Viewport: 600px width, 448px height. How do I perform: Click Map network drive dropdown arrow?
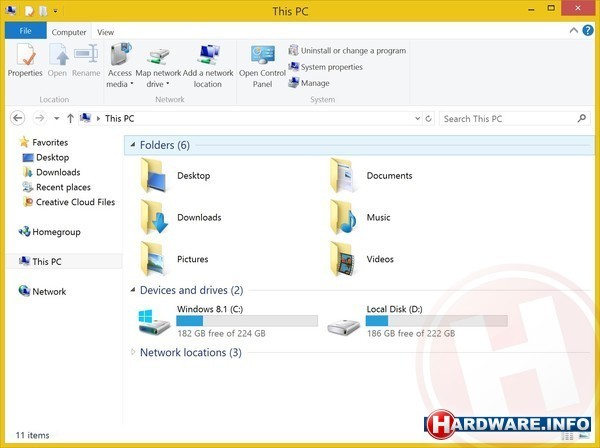coord(168,84)
